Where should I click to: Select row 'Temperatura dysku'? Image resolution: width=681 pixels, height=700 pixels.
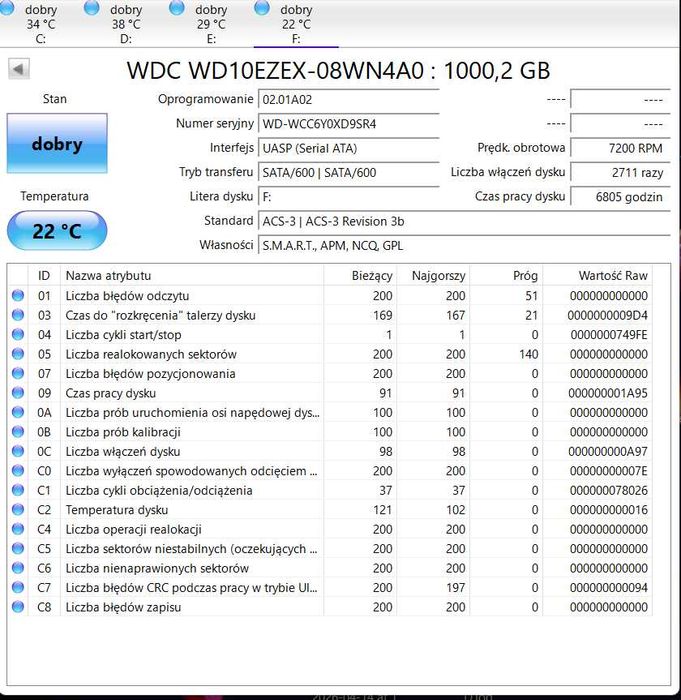point(330,509)
